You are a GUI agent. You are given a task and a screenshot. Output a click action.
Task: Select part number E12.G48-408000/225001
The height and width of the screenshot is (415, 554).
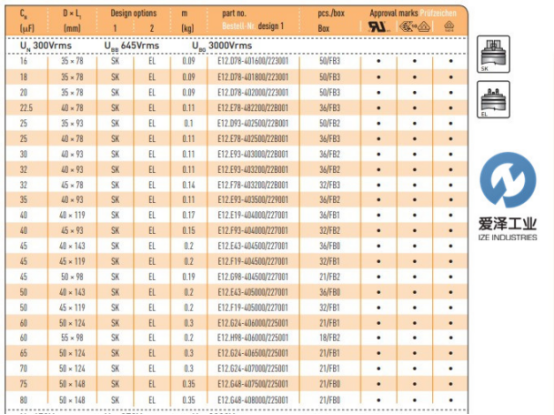(253, 400)
